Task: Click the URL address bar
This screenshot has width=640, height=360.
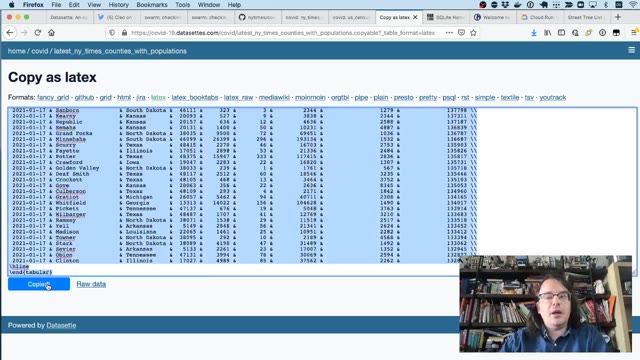Action: (282, 33)
